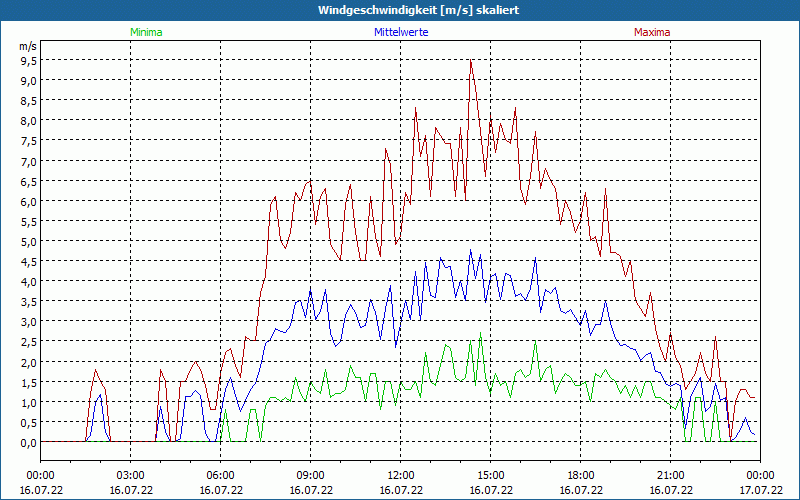Click the '6,0' y-axis value
This screenshot has height=500, width=800.
tap(29, 202)
